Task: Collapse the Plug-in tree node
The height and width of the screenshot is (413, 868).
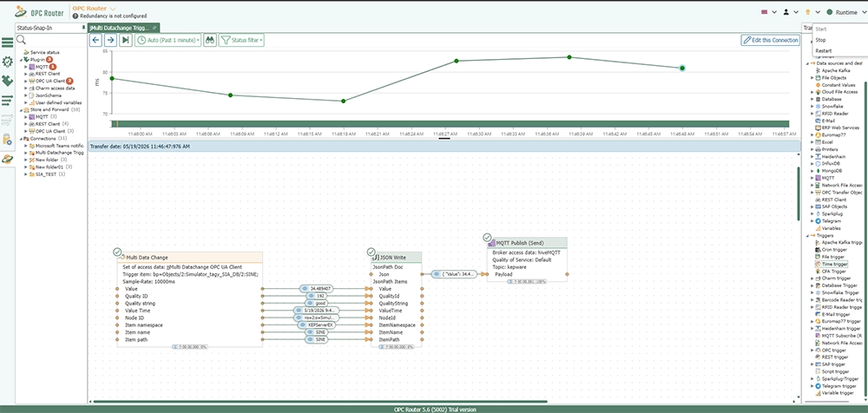Action: tap(20, 59)
